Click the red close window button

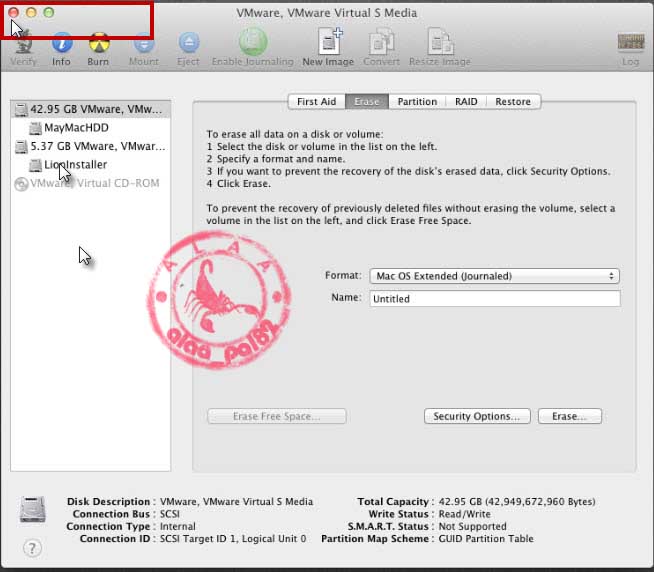[x=13, y=13]
